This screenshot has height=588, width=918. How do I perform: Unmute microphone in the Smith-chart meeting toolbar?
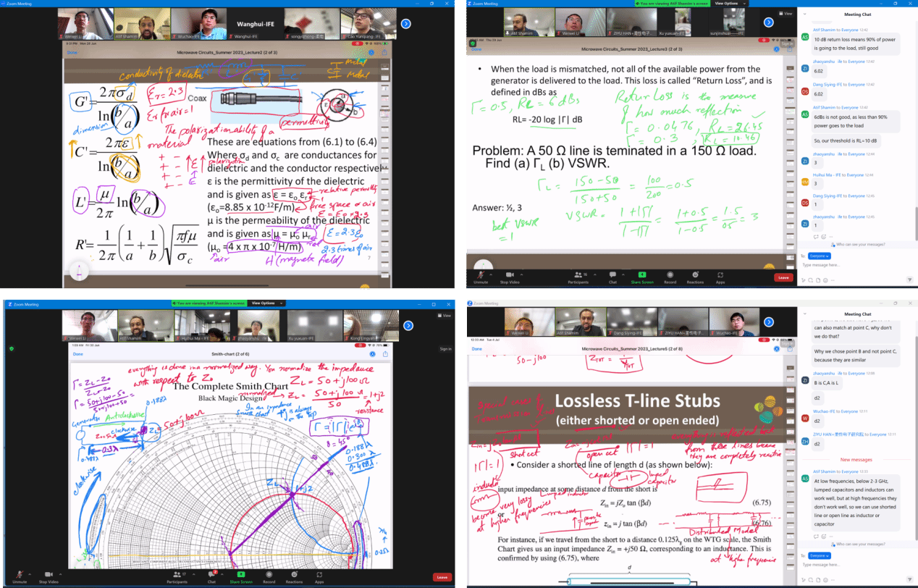20,575
